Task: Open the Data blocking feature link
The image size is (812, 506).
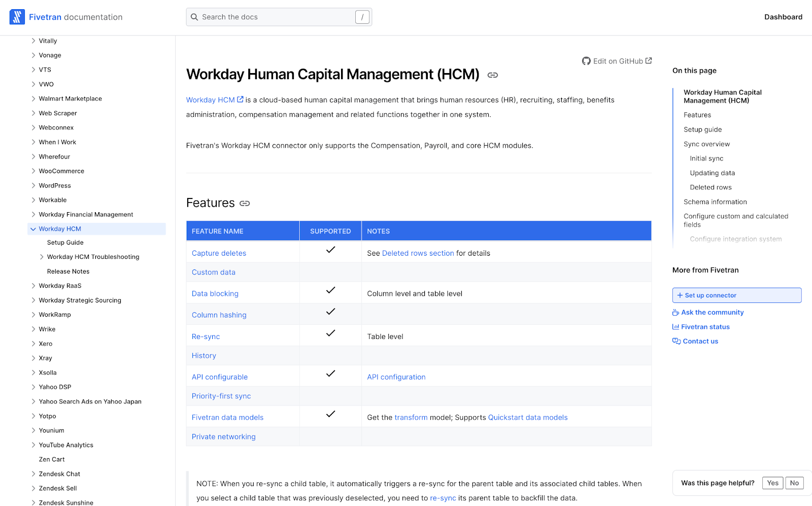Action: point(215,294)
